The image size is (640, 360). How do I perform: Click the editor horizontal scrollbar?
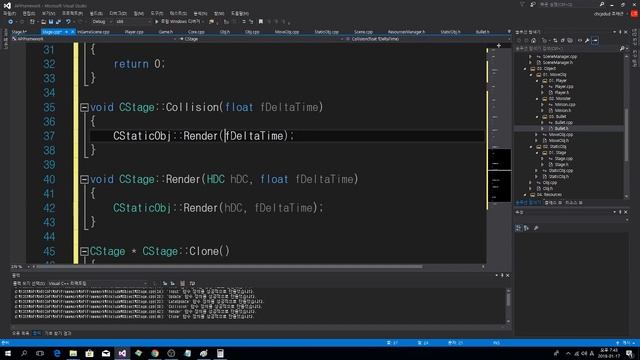pos(229,267)
